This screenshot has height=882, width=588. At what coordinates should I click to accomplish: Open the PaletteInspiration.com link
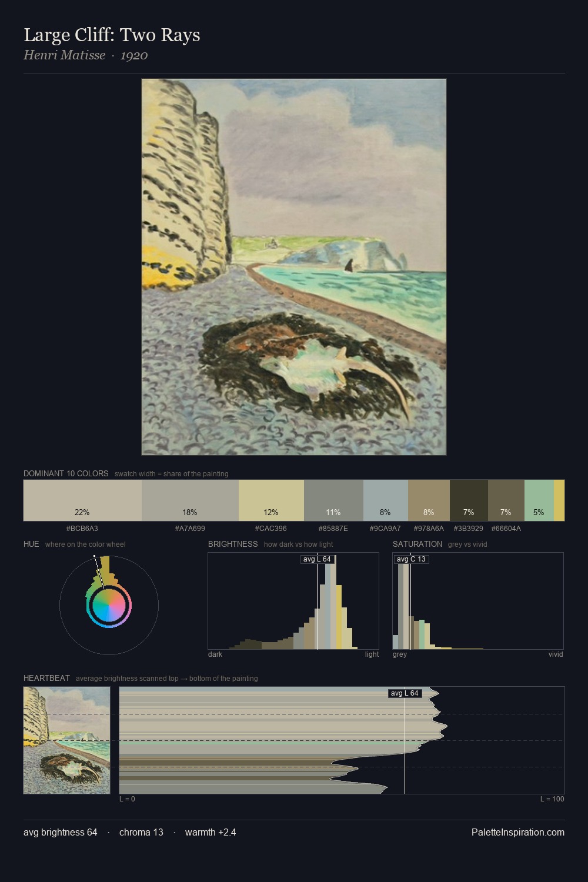click(518, 832)
